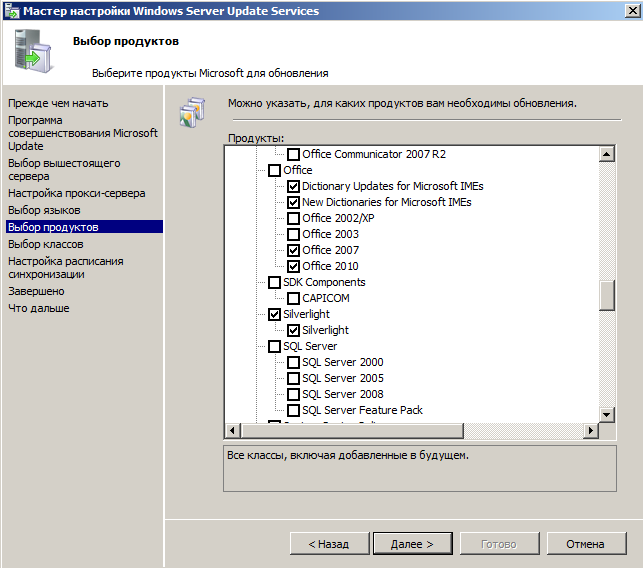This screenshot has width=643, height=568.
Task: Click the product list scroll-down arrow
Action: pos(607,415)
